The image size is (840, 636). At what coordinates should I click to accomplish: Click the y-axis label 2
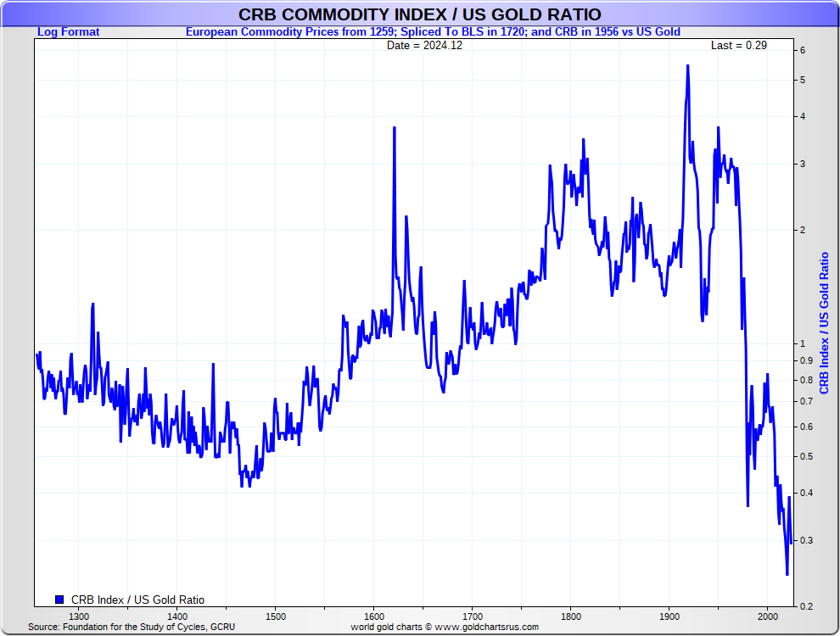[803, 230]
